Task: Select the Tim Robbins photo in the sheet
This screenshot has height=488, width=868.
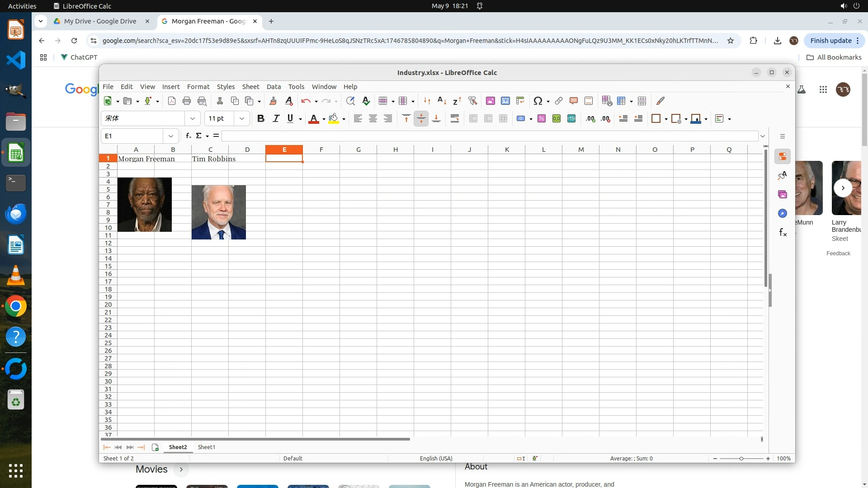Action: (x=219, y=212)
